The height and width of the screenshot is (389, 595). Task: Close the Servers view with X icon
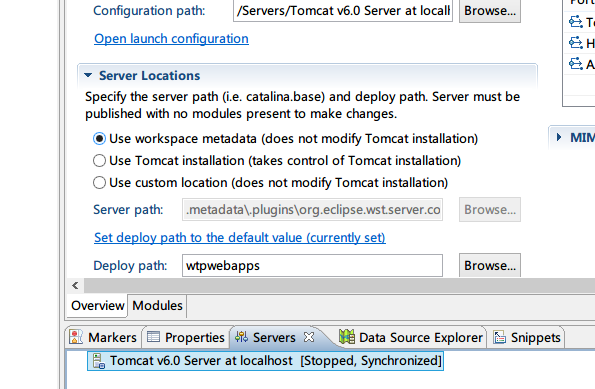[x=309, y=337]
